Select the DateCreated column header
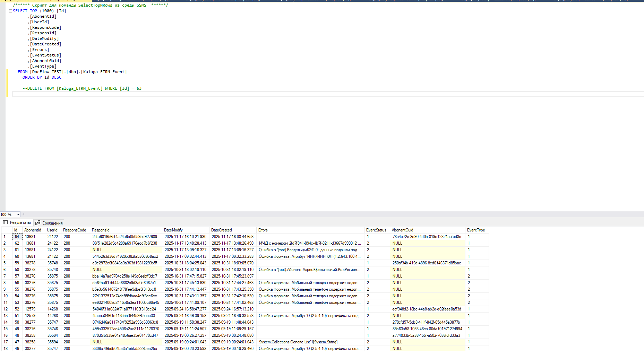 tap(233, 230)
